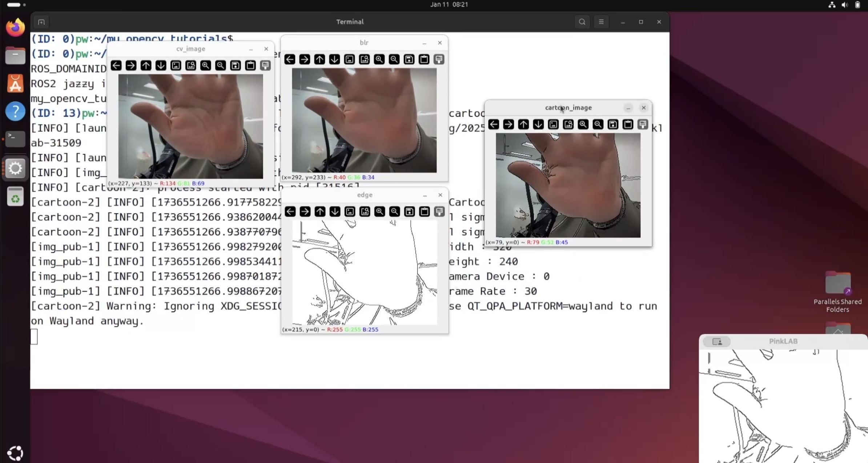
Task: Open the Terminal hamburger menu
Action: tap(601, 22)
